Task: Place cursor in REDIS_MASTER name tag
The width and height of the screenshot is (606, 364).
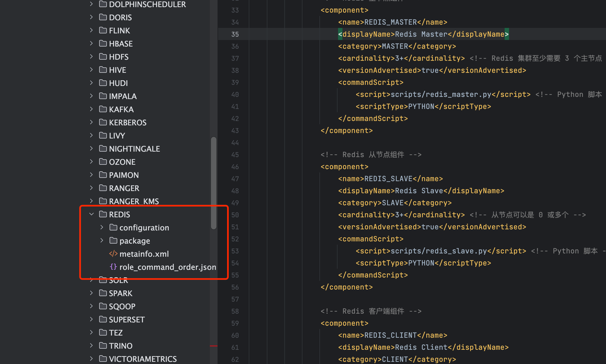Action: click(x=393, y=22)
